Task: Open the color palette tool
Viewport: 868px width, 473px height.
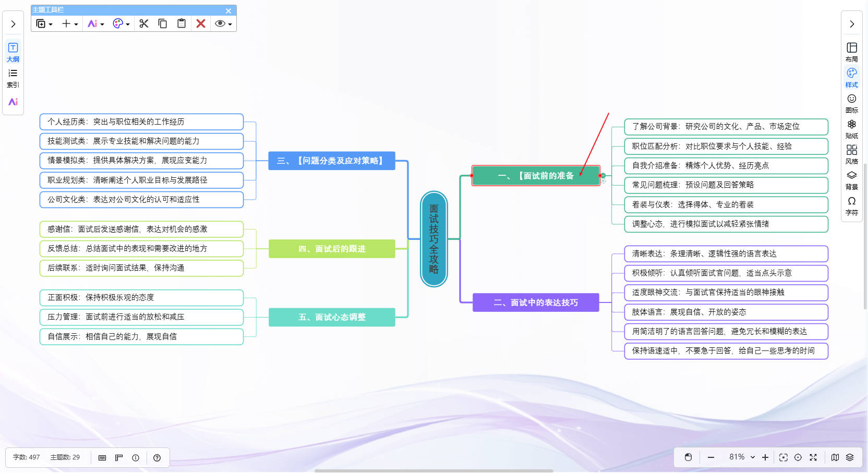Action: pyautogui.click(x=118, y=23)
